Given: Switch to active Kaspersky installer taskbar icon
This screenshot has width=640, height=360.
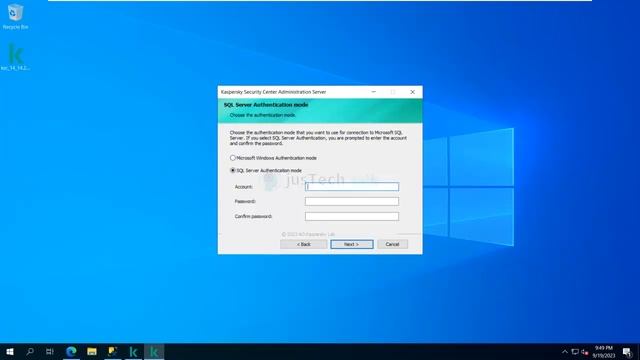Looking at the screenshot, I should pos(154,351).
